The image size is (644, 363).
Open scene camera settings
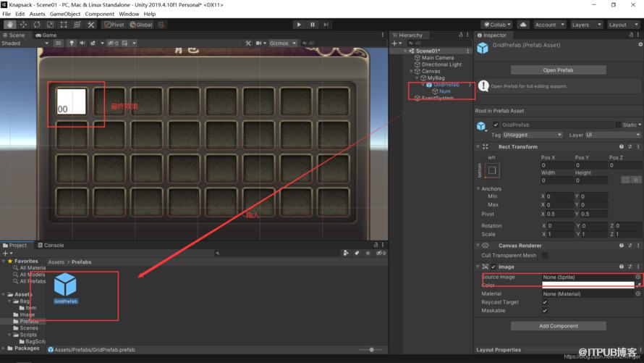pos(260,43)
